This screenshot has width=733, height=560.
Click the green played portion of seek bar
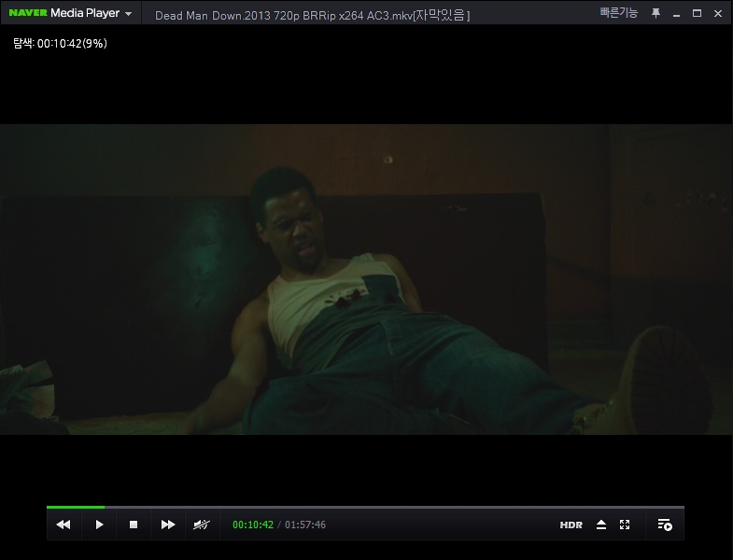(x=75, y=507)
